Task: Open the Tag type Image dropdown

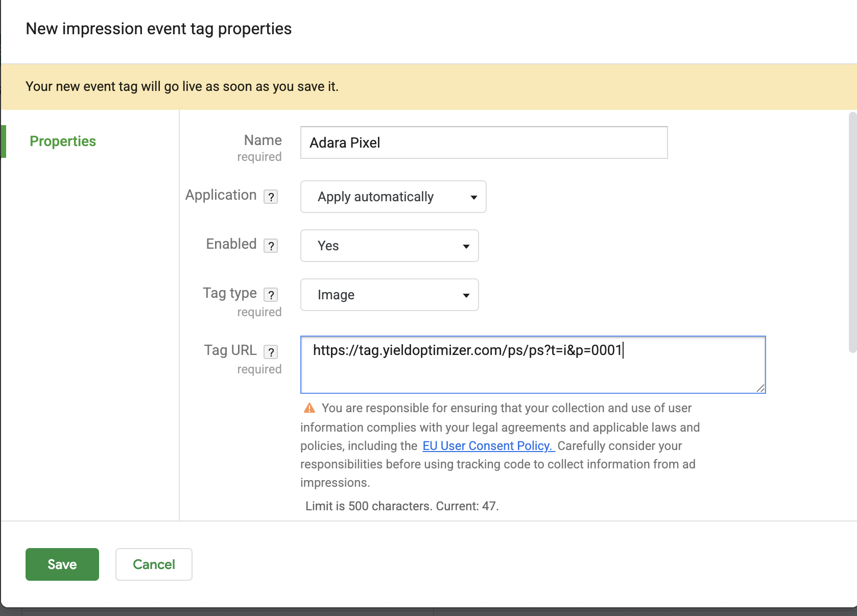Action: (x=389, y=295)
